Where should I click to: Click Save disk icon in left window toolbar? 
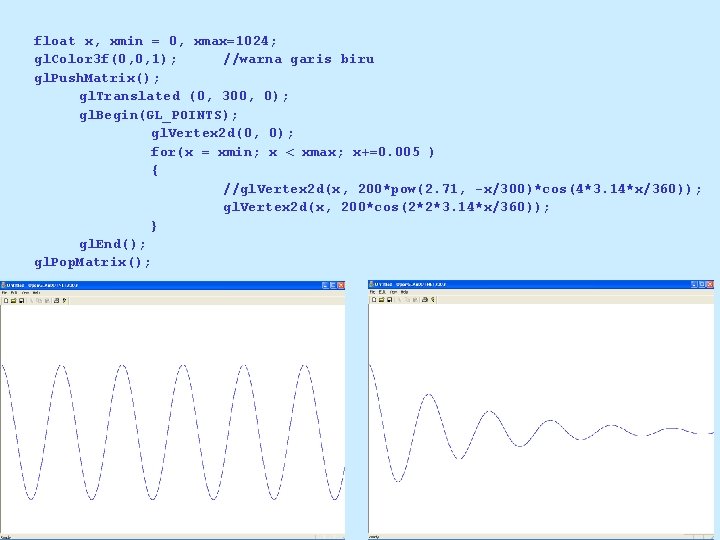click(21, 301)
